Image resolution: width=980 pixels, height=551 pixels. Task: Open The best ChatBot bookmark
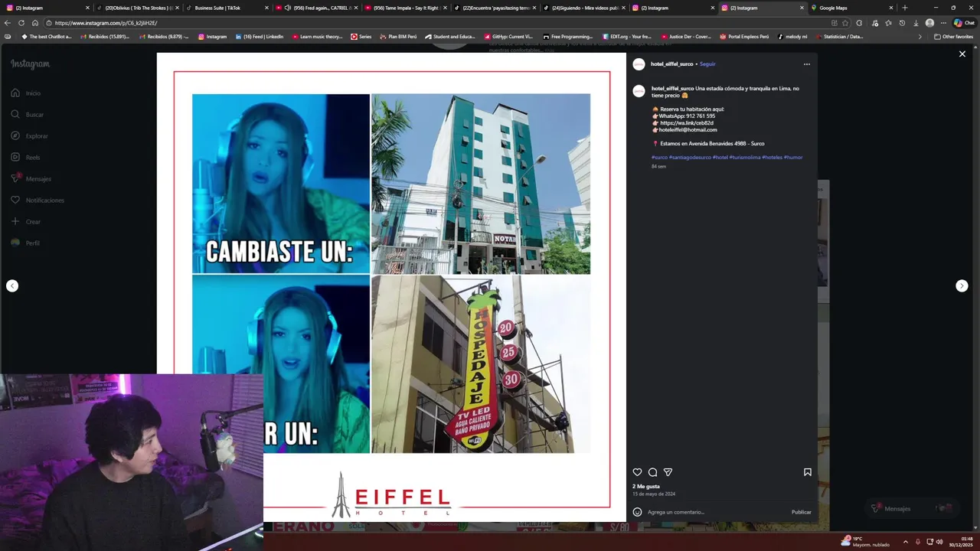47,37
